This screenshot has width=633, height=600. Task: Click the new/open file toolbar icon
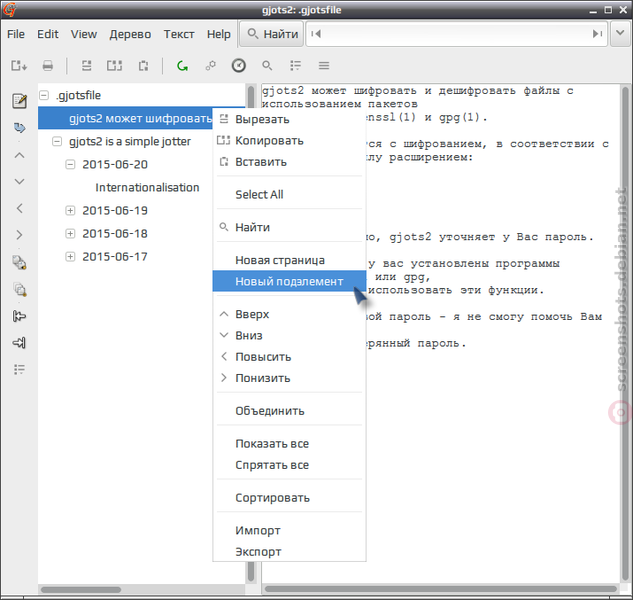coord(19,65)
